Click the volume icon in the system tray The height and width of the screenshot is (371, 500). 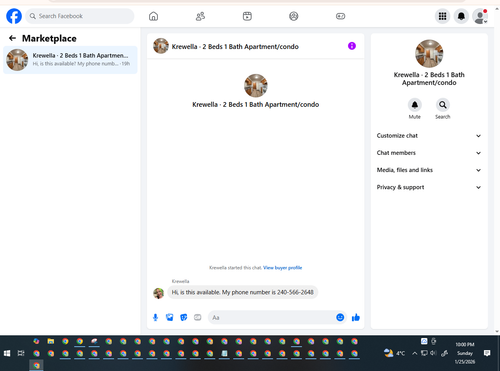pyautogui.click(x=433, y=353)
